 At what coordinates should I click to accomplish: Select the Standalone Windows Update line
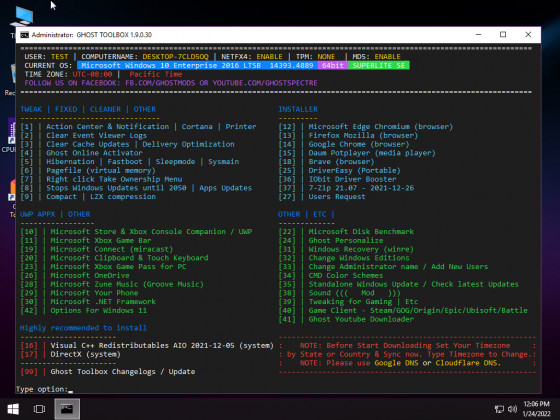pos(399,284)
